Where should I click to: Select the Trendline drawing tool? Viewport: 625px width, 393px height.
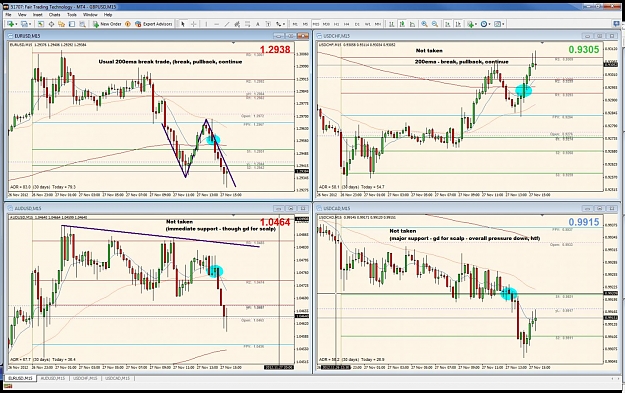227,24
